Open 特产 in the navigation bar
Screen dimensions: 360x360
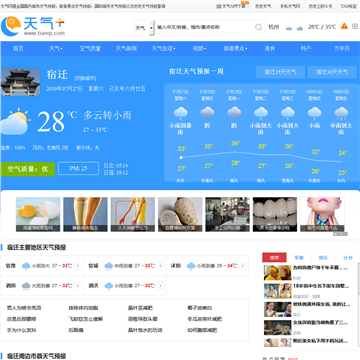pos(306,49)
